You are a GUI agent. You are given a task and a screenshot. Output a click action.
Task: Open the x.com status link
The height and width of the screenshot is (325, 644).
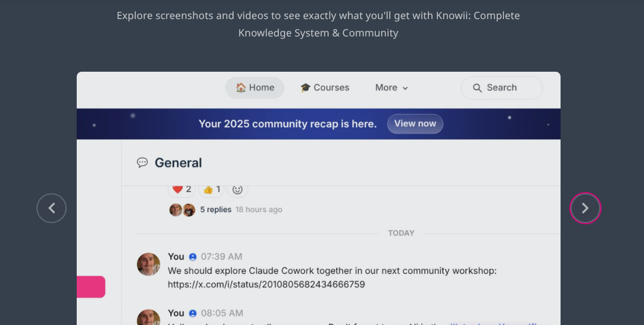pos(267,285)
